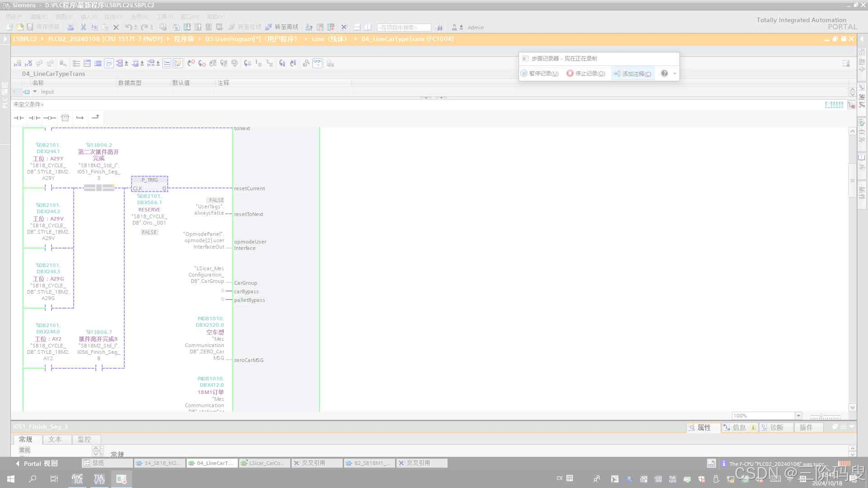Insert normally open contact
This screenshot has width=868, height=488.
[x=19, y=118]
